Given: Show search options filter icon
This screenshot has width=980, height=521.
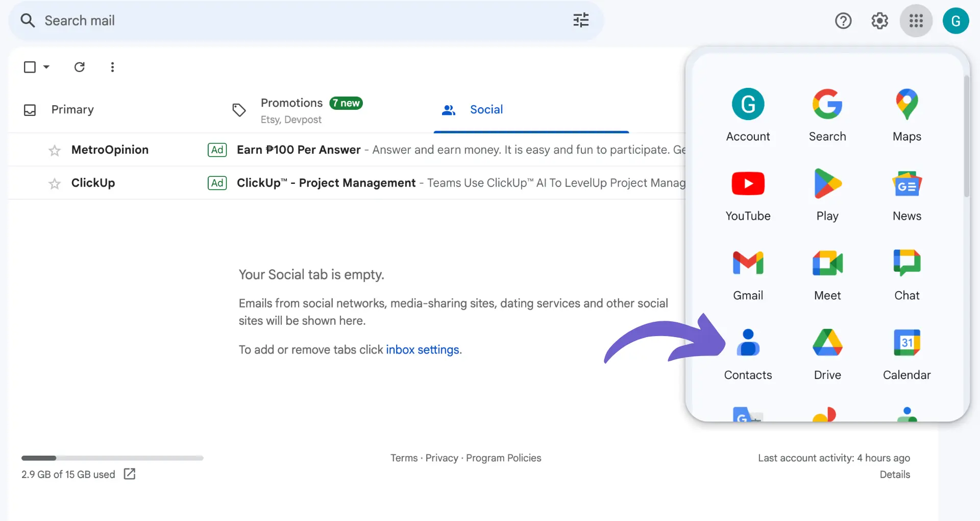Looking at the screenshot, I should point(581,20).
